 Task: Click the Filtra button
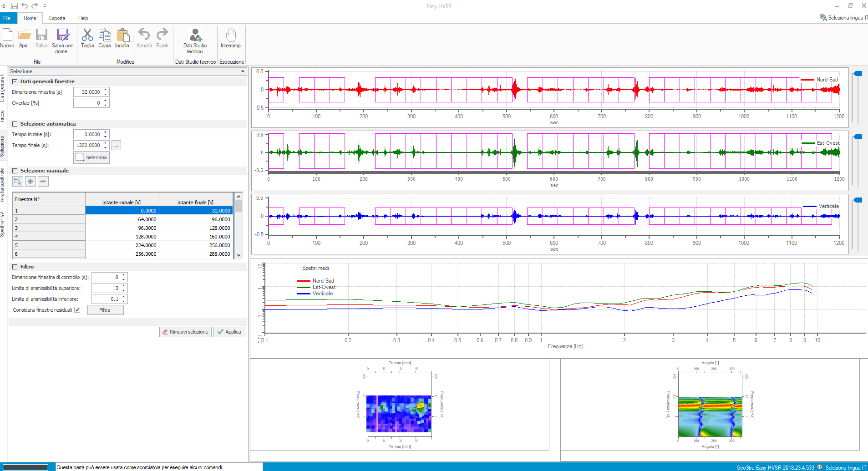(105, 310)
